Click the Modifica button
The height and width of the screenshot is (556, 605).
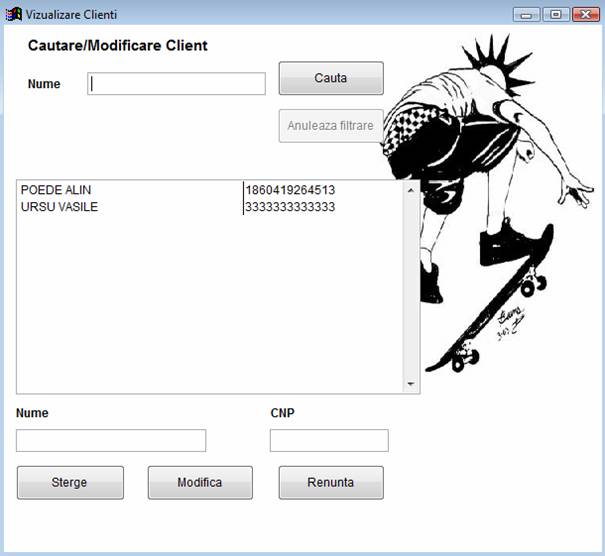[200, 483]
